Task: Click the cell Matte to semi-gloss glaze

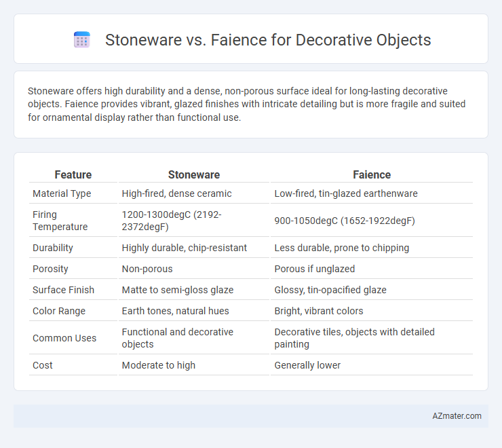Action: (x=178, y=290)
